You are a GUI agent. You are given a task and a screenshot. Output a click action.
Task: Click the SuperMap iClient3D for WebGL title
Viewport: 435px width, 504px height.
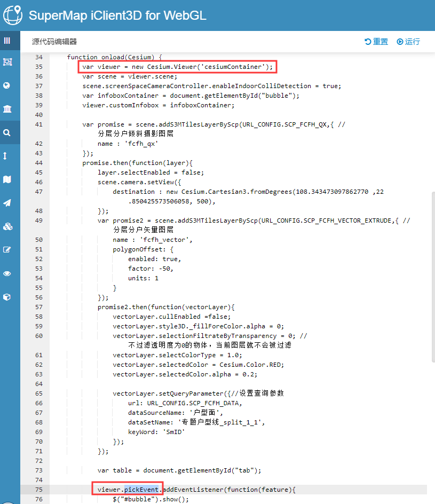click(117, 15)
